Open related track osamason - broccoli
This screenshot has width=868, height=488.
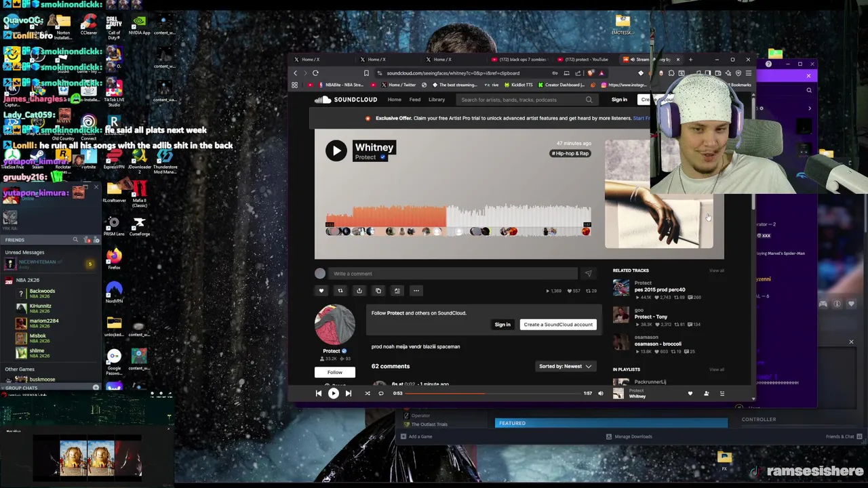click(658, 344)
